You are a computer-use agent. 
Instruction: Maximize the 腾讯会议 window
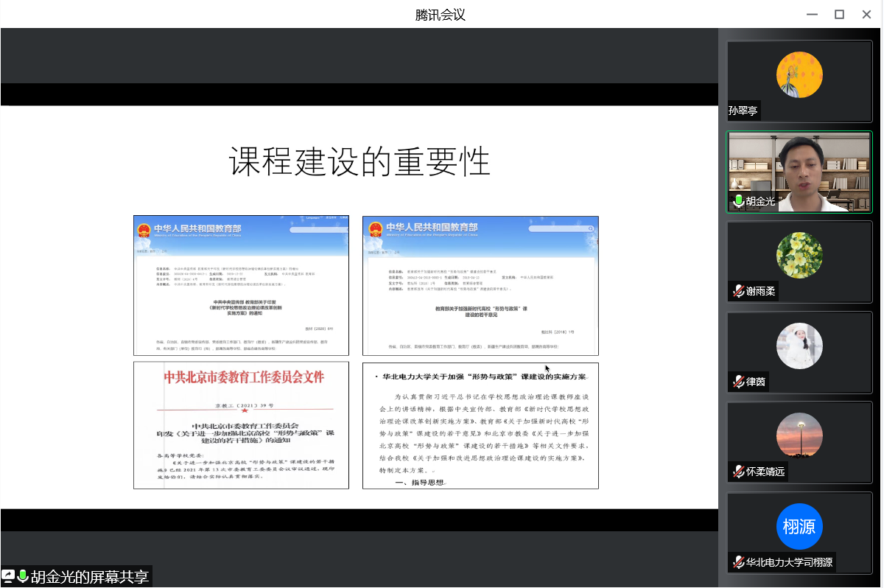coord(839,14)
